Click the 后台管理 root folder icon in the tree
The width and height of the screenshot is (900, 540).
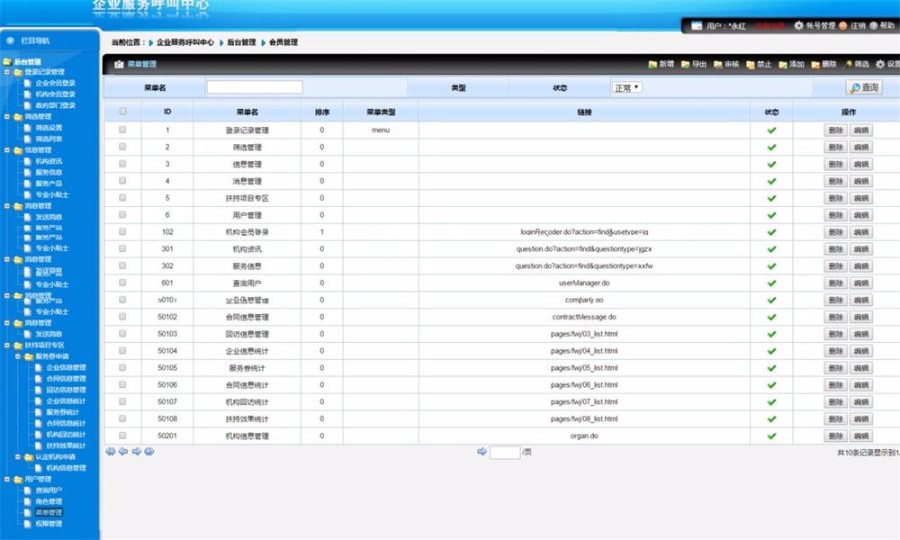point(7,61)
